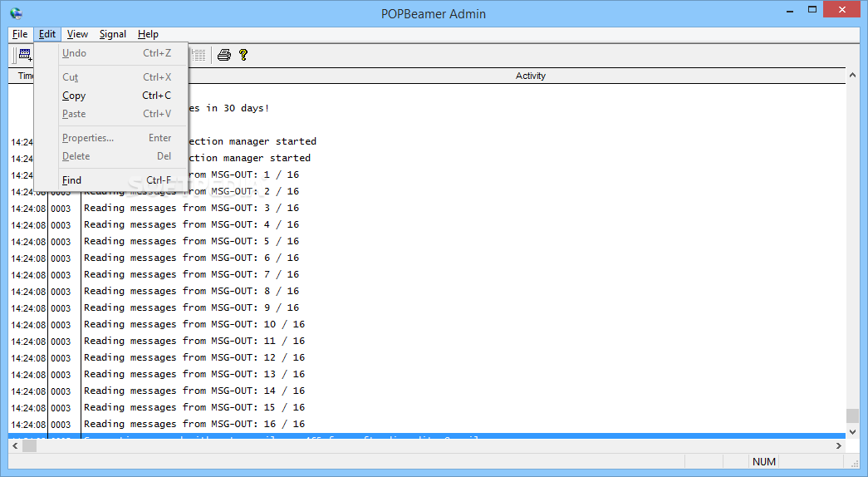Click the vertical scrollbar thumb
The width and height of the screenshot is (868, 477).
tap(852, 416)
